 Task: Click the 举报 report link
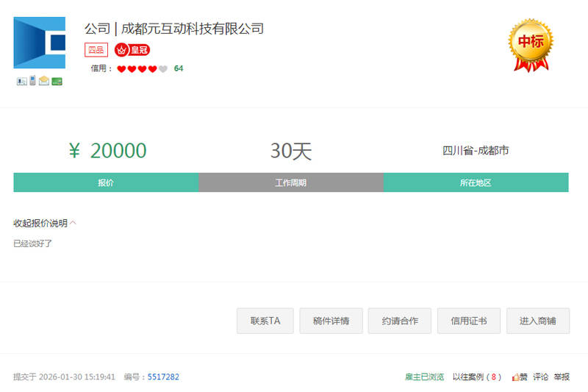point(562,377)
